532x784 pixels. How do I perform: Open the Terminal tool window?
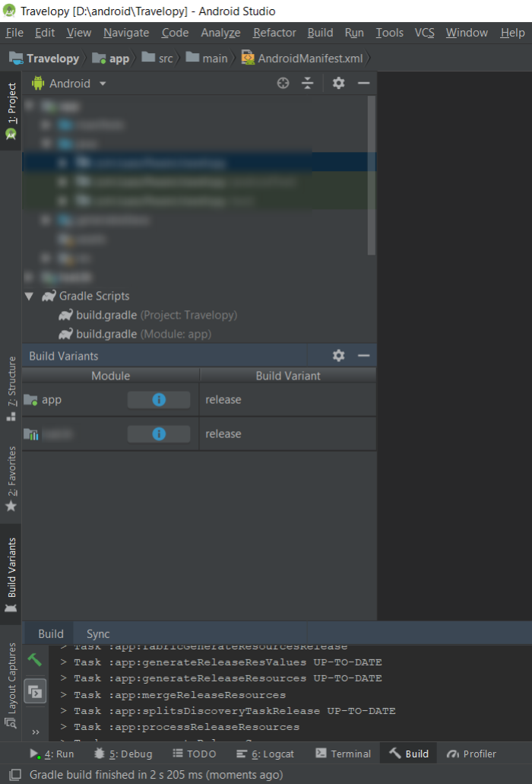[344, 754]
